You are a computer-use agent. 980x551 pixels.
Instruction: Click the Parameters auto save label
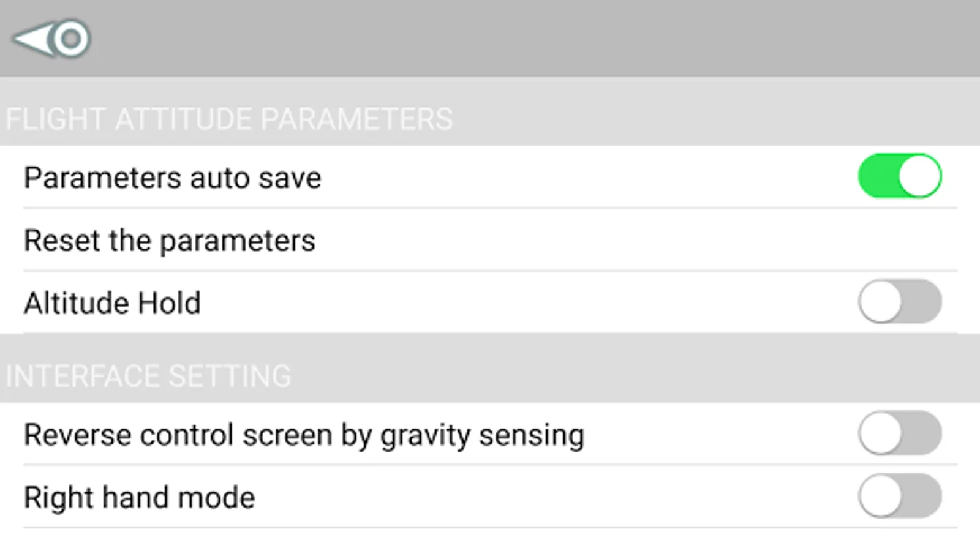point(172,178)
